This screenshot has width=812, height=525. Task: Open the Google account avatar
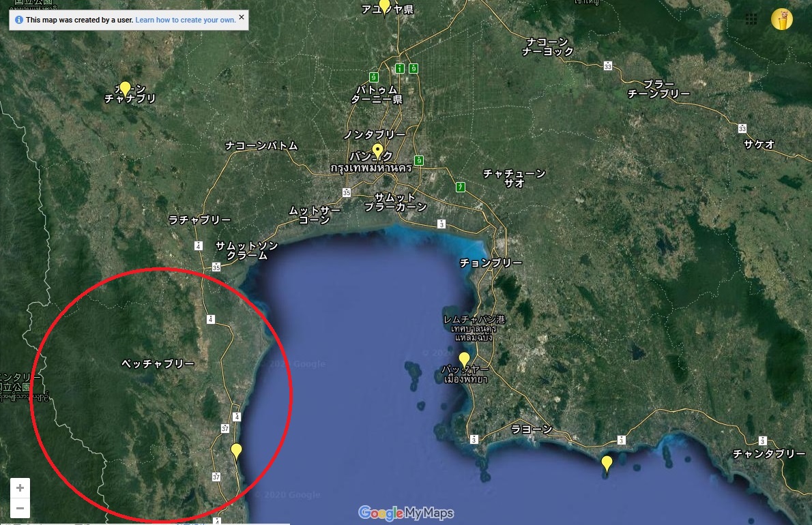click(x=781, y=20)
